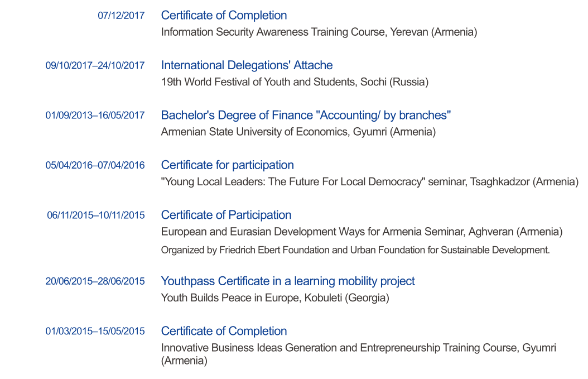Select the 06/11/2015–10/11/2015 date range

pos(95,215)
